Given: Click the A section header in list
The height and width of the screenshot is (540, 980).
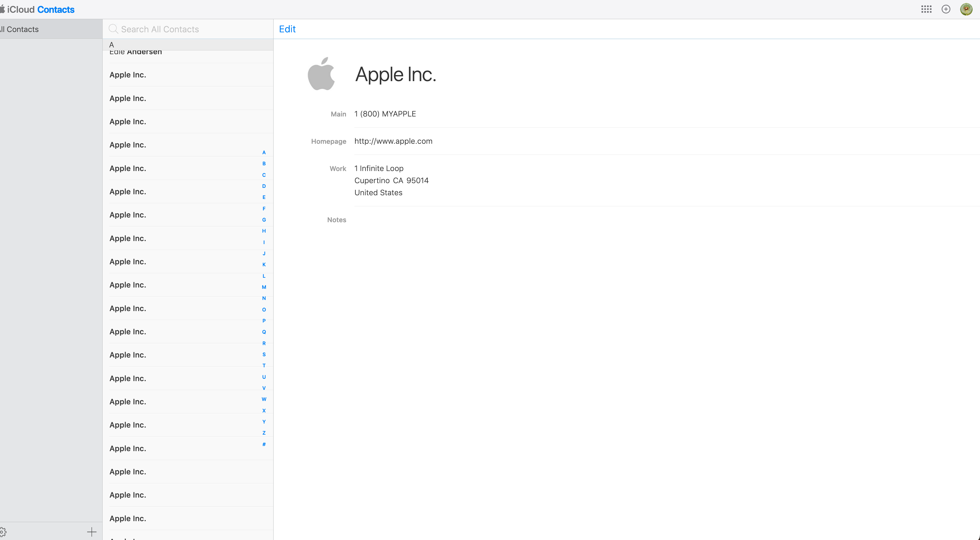Looking at the screenshot, I should point(188,44).
